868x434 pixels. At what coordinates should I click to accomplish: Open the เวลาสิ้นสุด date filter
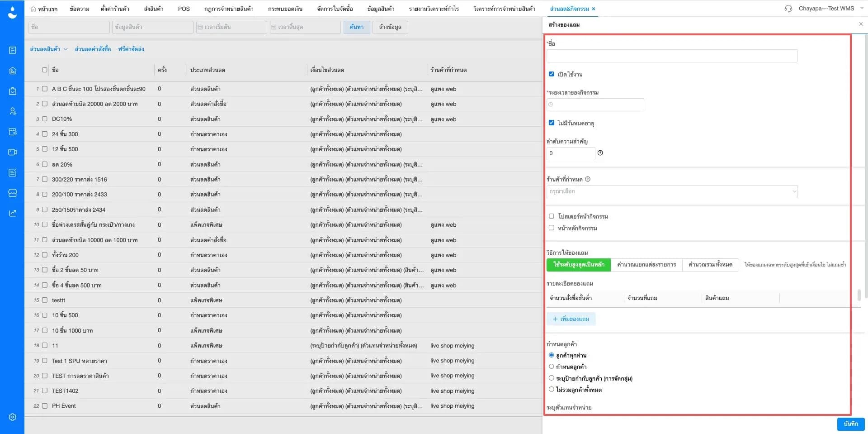pos(305,27)
